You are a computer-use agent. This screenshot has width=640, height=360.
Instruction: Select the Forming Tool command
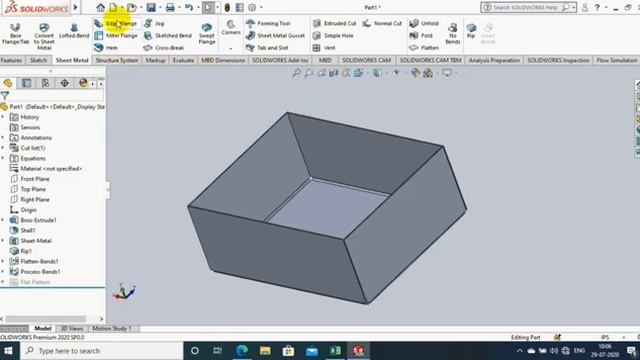(268, 24)
